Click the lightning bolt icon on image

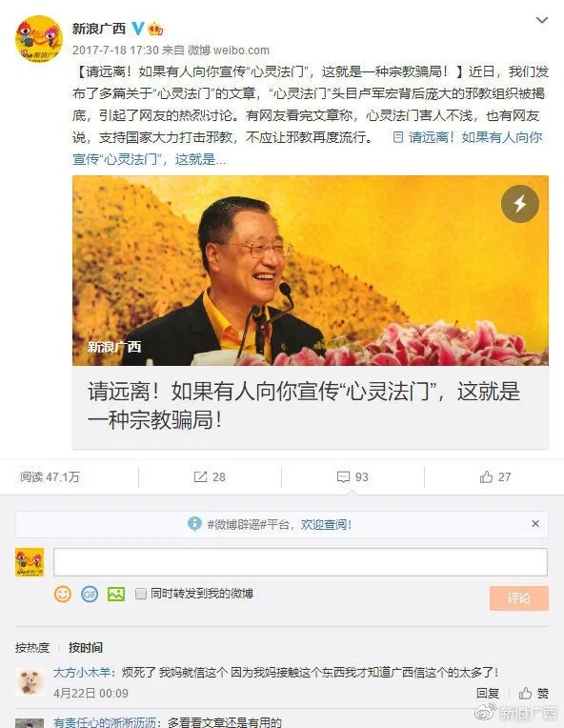[x=520, y=203]
